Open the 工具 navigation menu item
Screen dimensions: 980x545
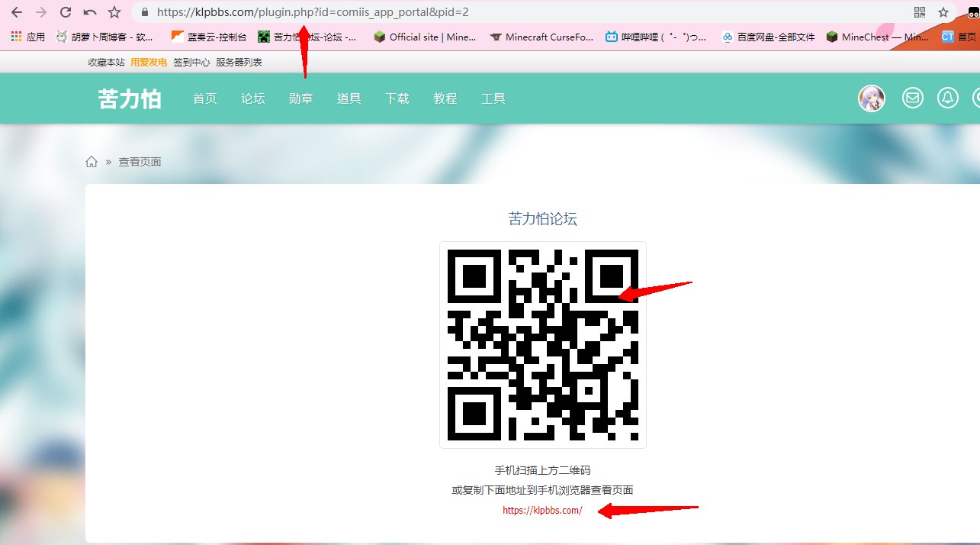[493, 98]
